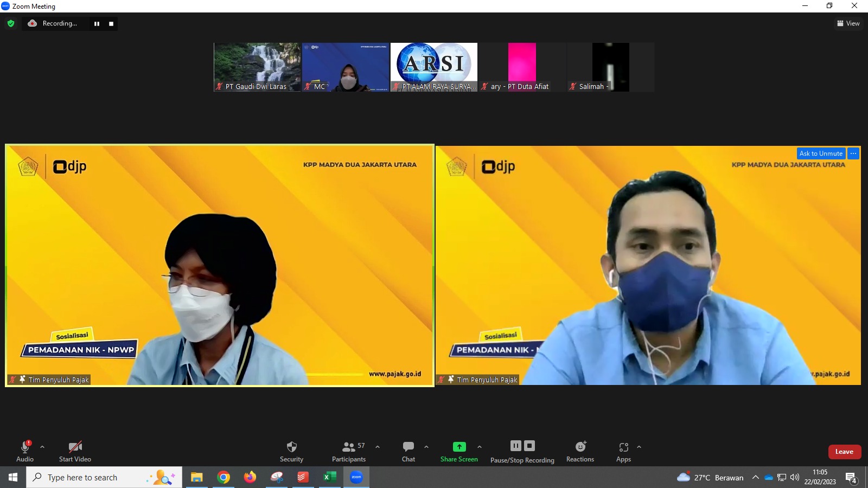Open the Participants panel
Image resolution: width=868 pixels, height=488 pixels.
click(x=349, y=451)
